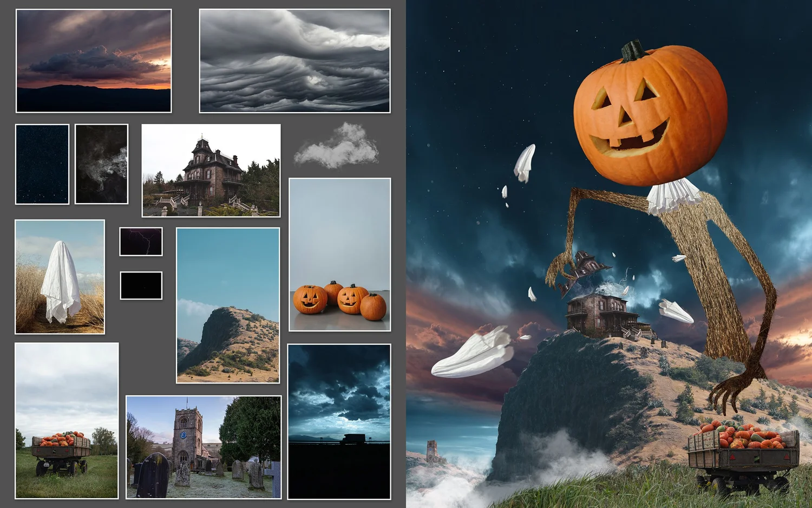Click the plain black texture swatch
Screen dimensions: 812x508
140,284
